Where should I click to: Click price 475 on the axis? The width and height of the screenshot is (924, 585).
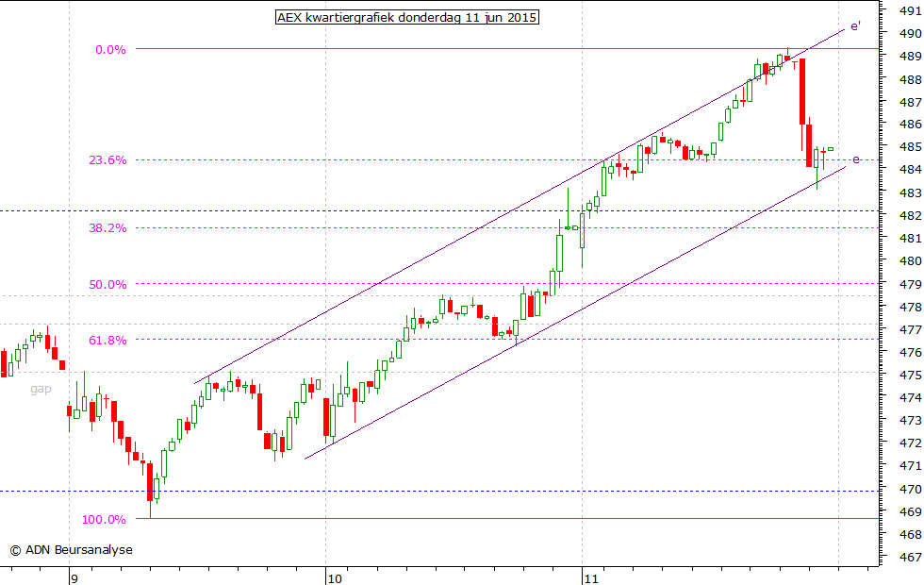(911, 375)
